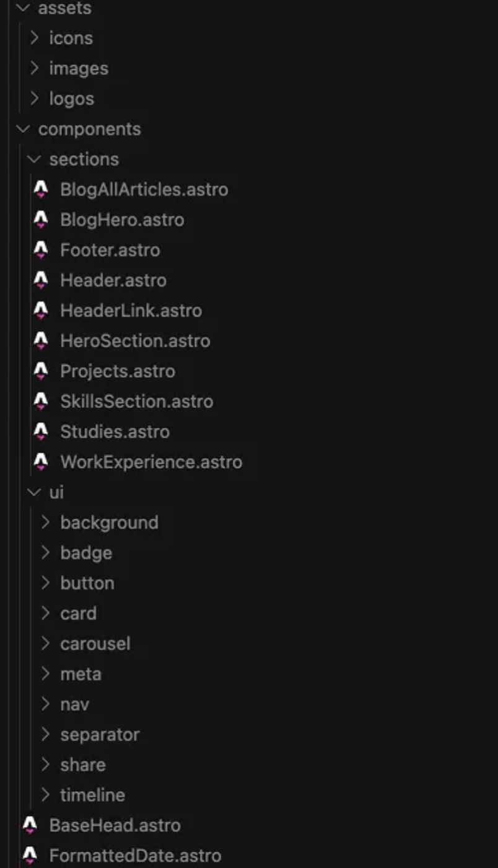Select the logos folder

tap(72, 99)
